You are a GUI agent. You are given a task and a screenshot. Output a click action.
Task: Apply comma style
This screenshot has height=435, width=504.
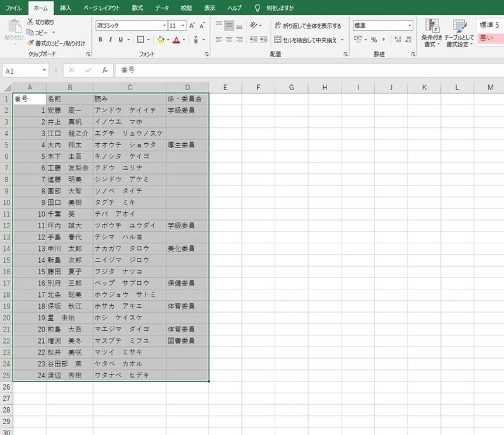(x=384, y=40)
